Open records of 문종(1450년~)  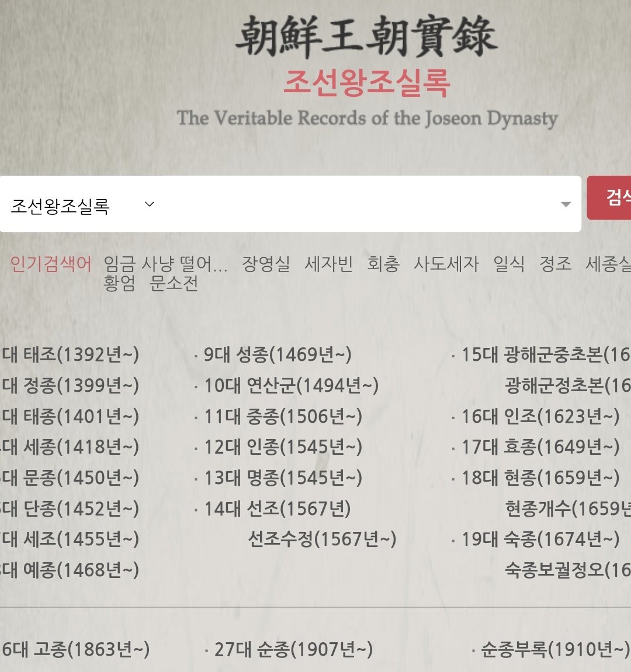tap(70, 478)
